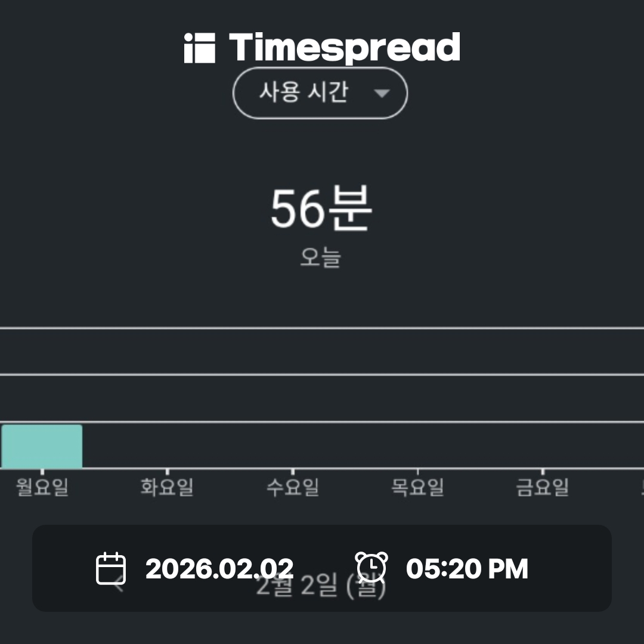Click the 05:20 PM time text
644x644 pixels.
pos(467,569)
